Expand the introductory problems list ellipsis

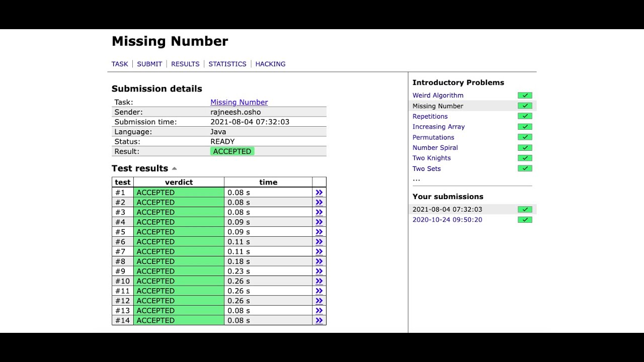coord(416,179)
